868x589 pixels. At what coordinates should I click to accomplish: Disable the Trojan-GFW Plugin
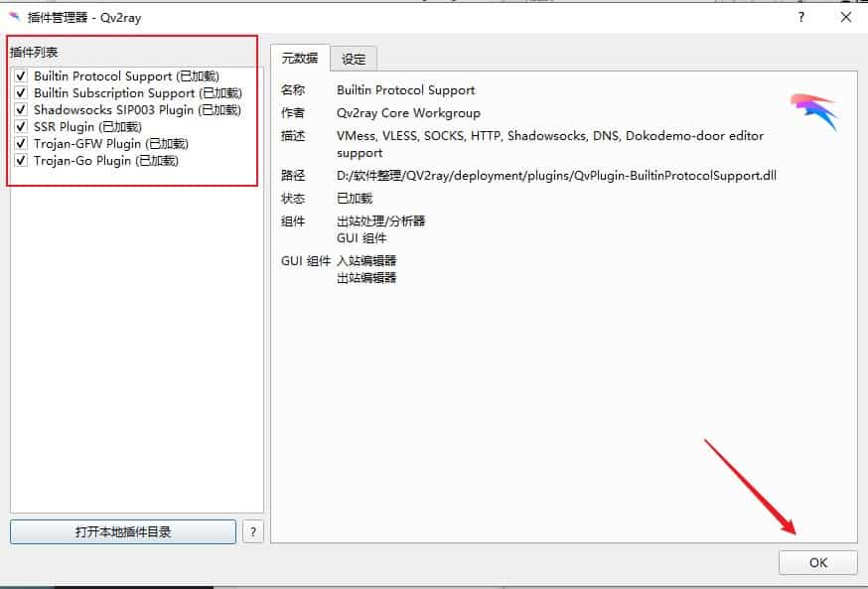click(x=22, y=143)
